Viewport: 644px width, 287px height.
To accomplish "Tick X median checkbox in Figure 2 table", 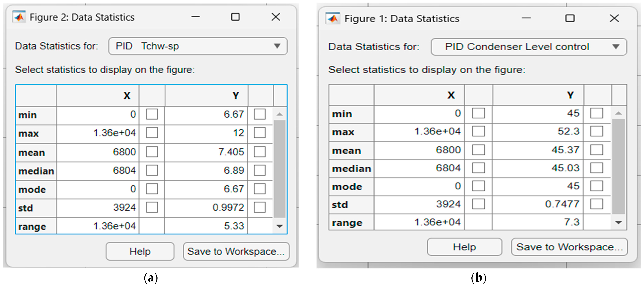I will coord(152,170).
